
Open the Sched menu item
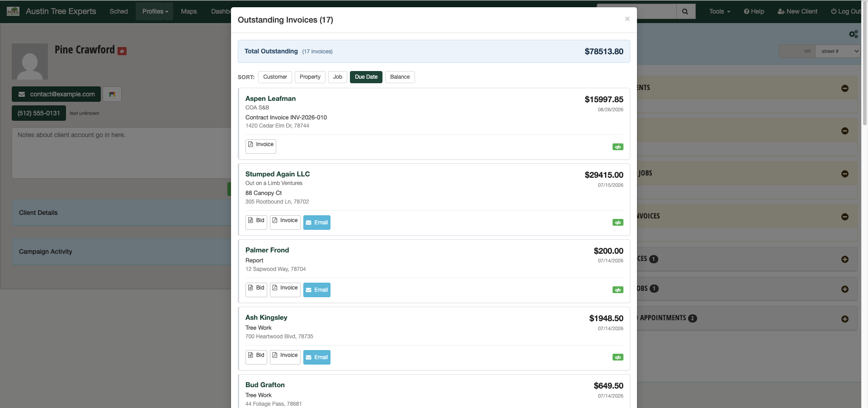coord(118,11)
